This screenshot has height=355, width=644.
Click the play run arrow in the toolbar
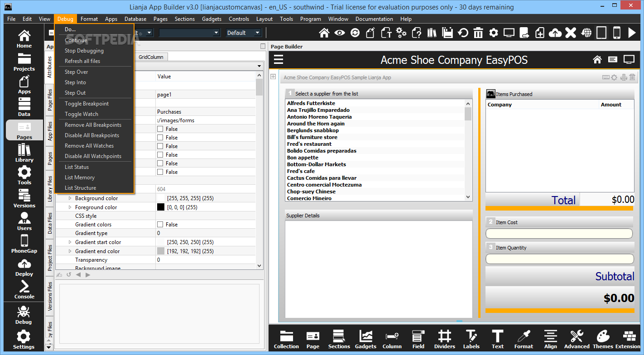coord(632,33)
